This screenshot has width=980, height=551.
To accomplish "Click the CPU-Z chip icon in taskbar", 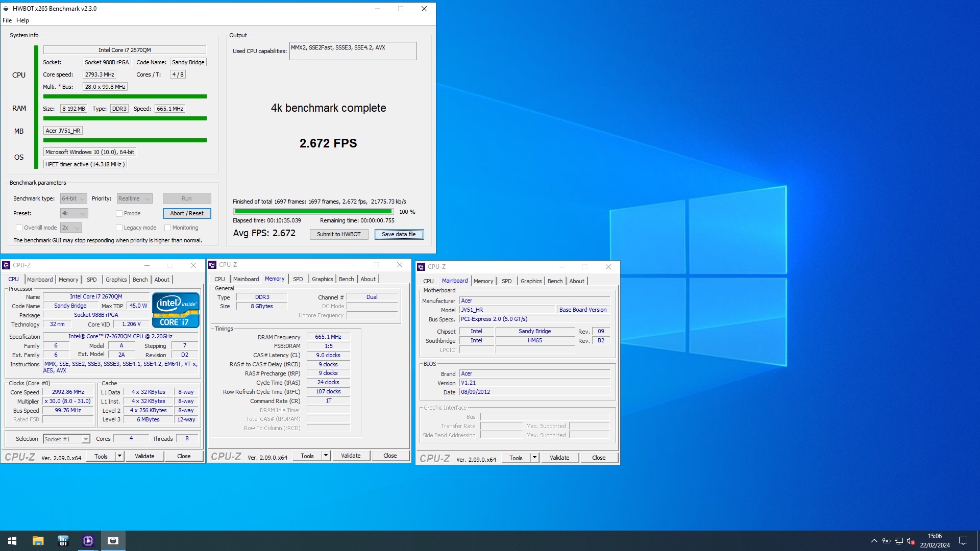I will coord(88,541).
